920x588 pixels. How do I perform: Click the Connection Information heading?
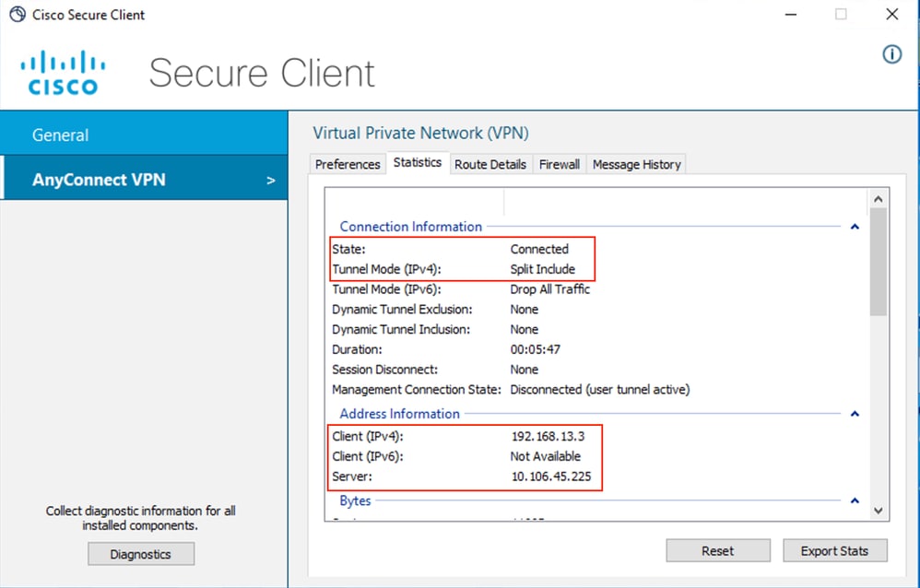(411, 227)
